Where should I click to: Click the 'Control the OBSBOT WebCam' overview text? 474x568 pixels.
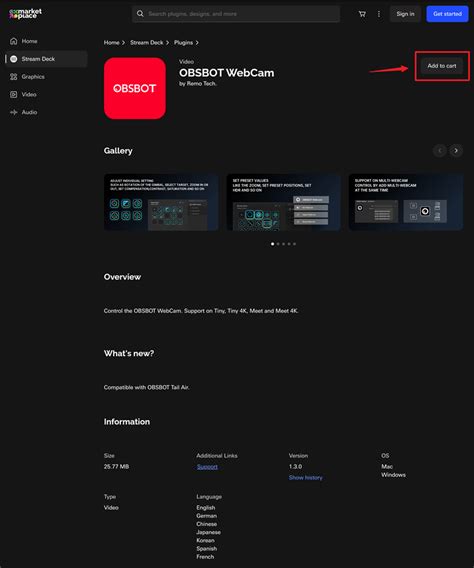pos(201,311)
